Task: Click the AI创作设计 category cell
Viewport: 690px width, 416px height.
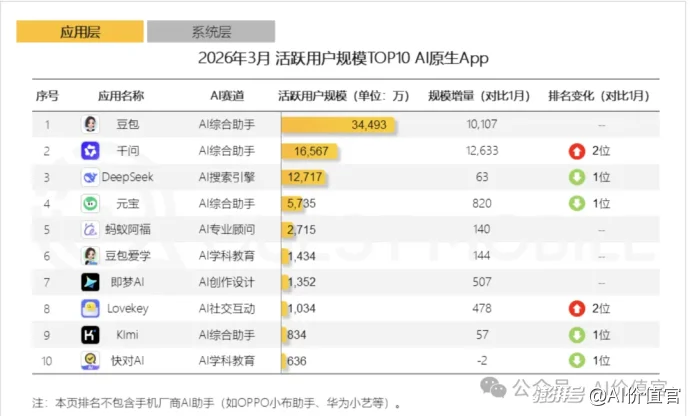Action: click(x=227, y=282)
